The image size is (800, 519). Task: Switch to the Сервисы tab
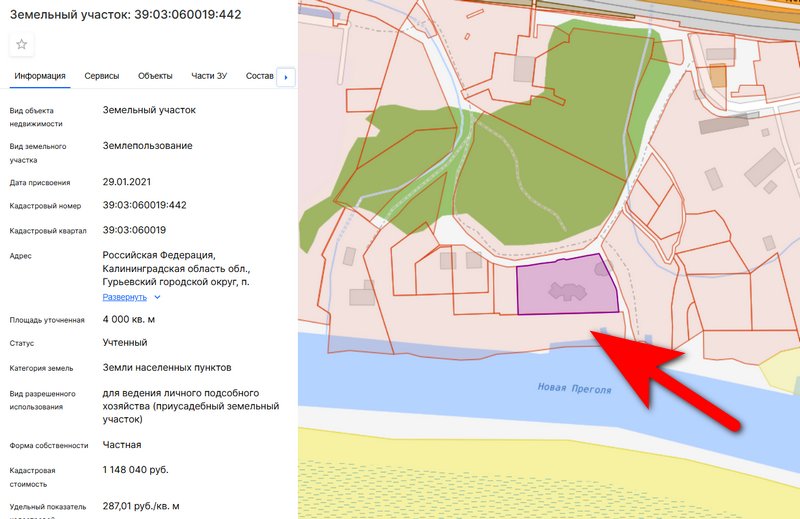(x=102, y=76)
